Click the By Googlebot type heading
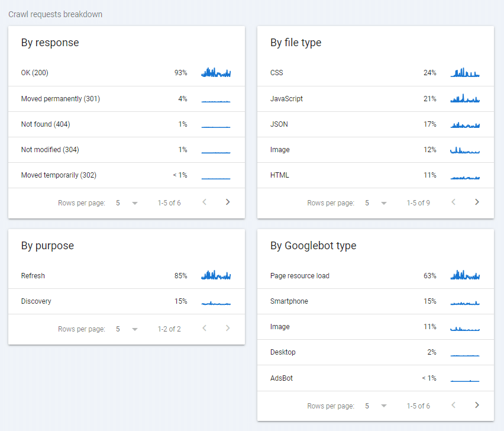The image size is (504, 431). [x=313, y=246]
